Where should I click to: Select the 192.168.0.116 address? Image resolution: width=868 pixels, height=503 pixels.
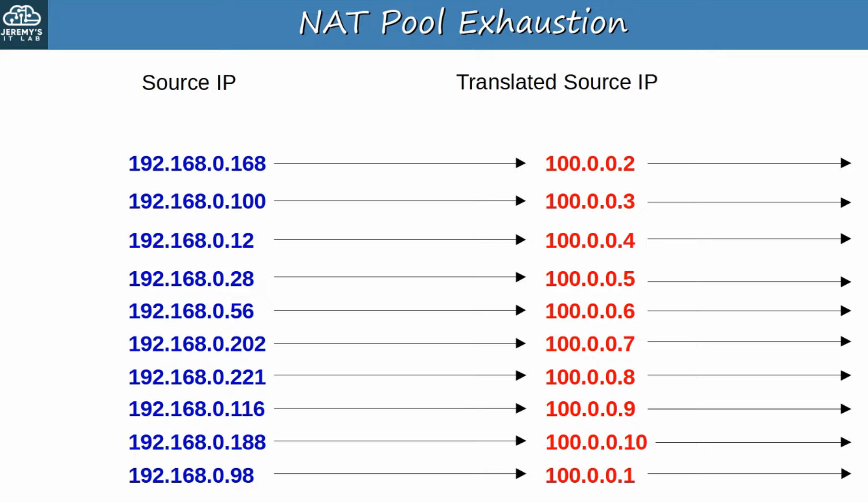click(x=197, y=409)
